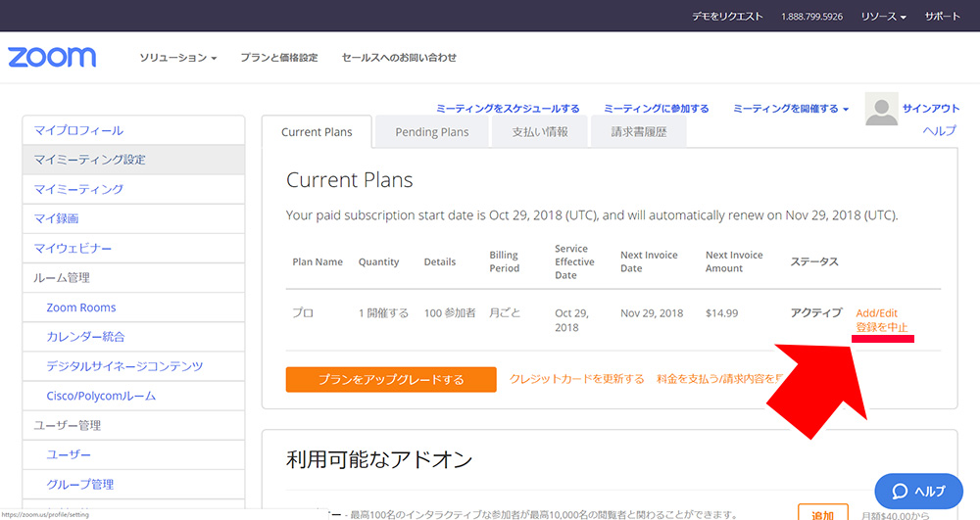Click クレジットカードを更新する link

(576, 379)
